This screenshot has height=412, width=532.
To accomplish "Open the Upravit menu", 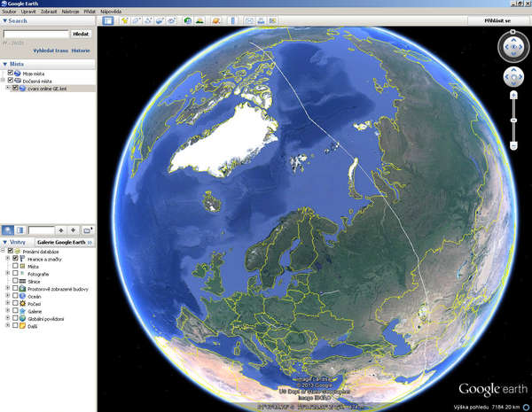I will (x=28, y=12).
